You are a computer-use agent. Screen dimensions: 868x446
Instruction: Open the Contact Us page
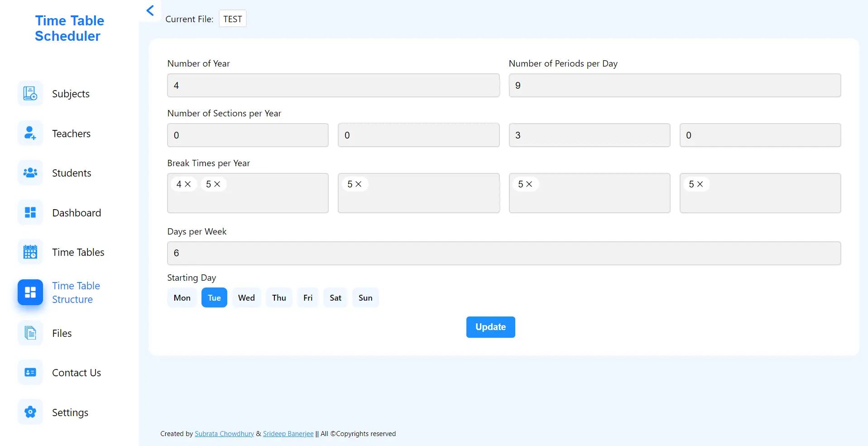(77, 373)
